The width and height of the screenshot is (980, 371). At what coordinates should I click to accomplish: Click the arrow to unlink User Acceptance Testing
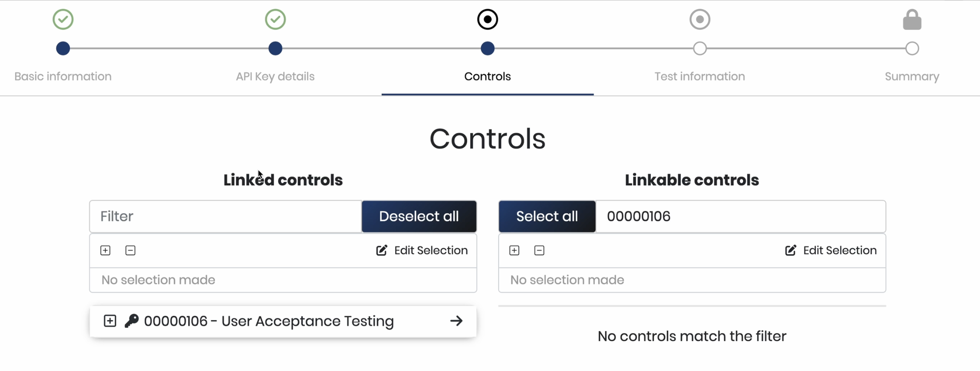[x=456, y=321]
